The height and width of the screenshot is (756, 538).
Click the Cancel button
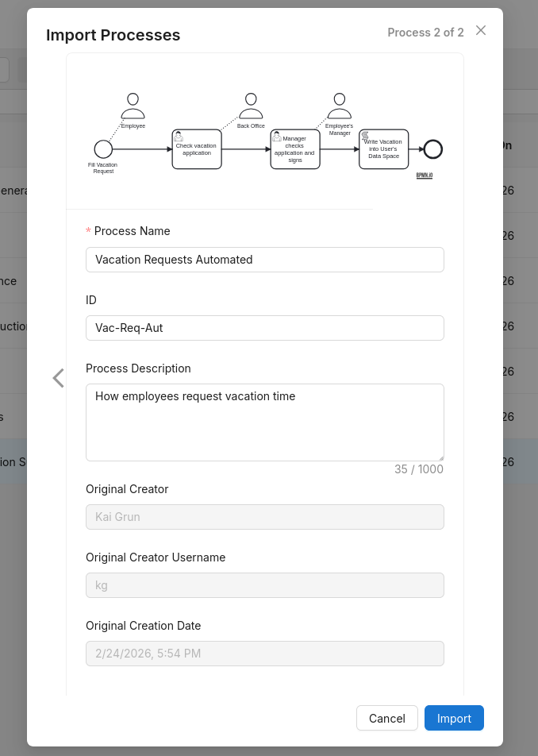click(x=387, y=718)
